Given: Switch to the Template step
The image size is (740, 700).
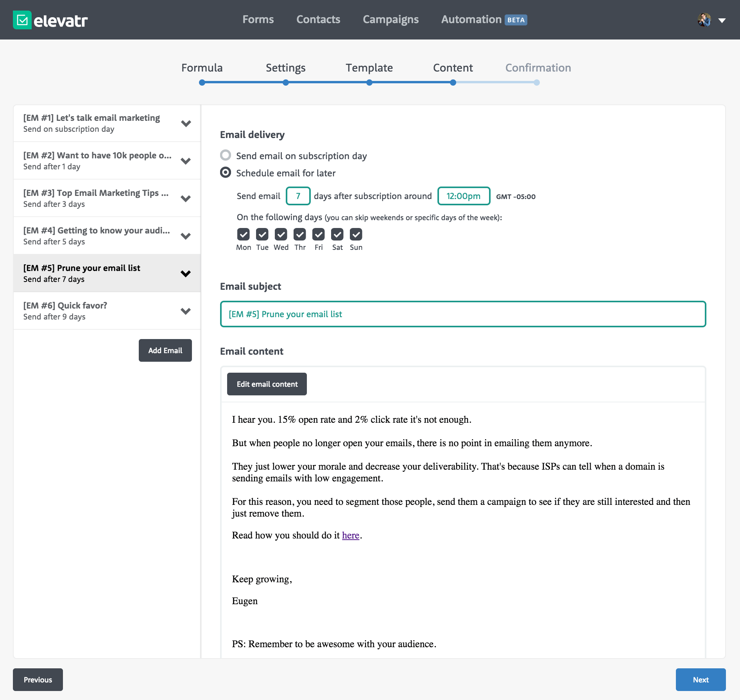Looking at the screenshot, I should click(x=369, y=67).
